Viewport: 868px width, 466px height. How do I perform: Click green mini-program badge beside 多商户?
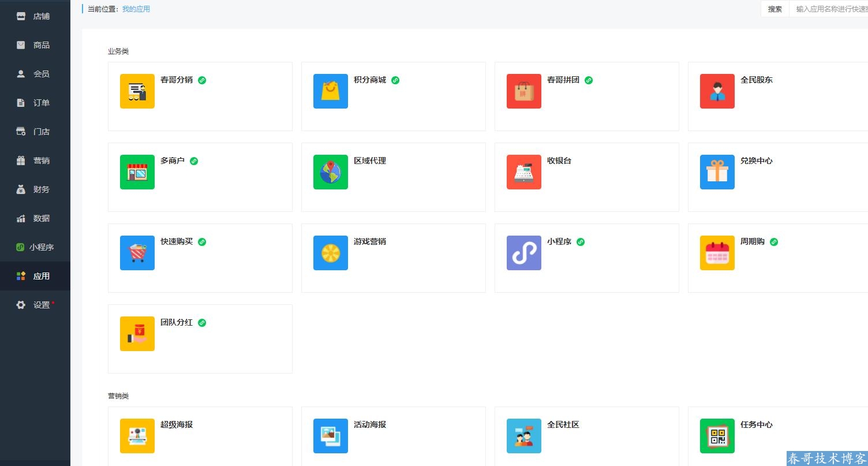[x=194, y=161]
